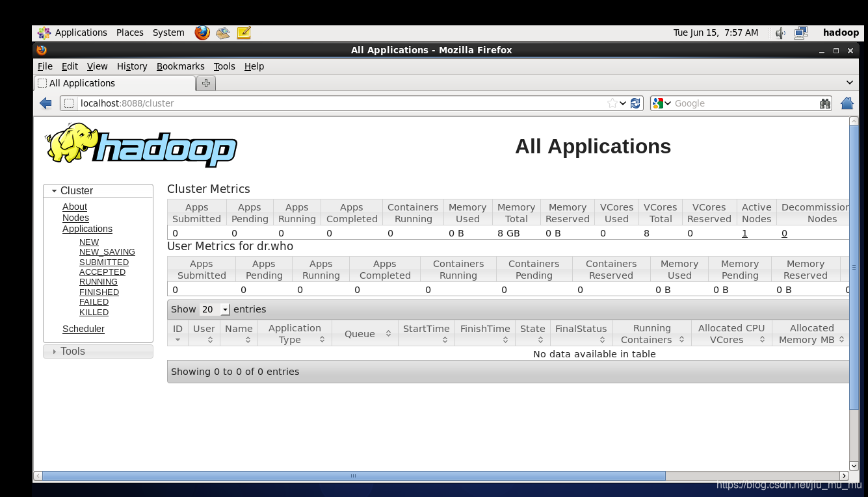Click the Decommissioned Nodes count link
Viewport: 868px width, 497px height.
click(784, 233)
